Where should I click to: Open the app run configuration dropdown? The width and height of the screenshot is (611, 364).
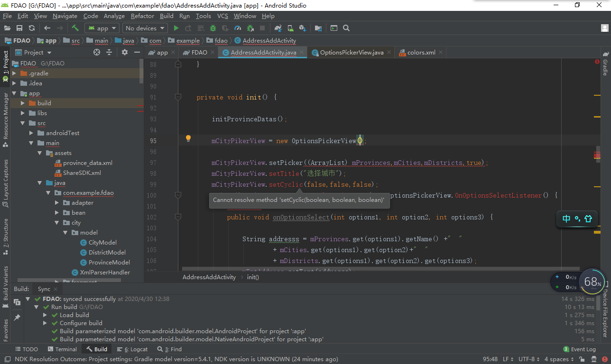(x=102, y=28)
